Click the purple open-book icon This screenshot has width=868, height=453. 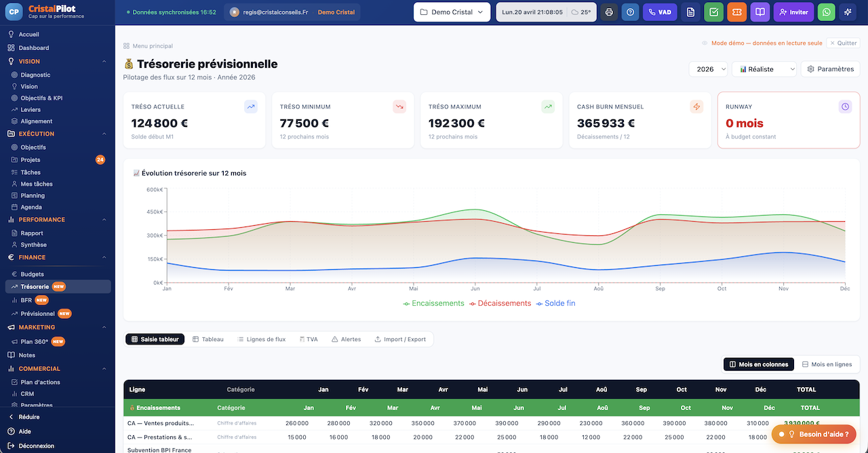tap(760, 12)
